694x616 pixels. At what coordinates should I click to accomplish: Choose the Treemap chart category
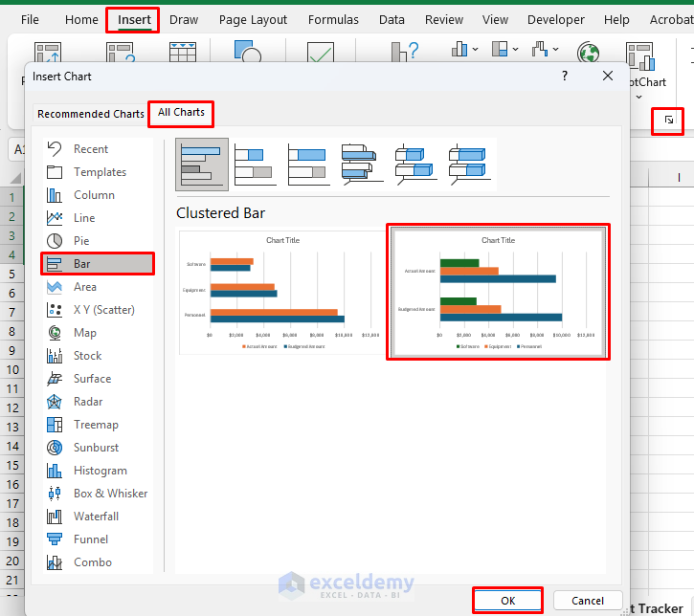(x=99, y=425)
